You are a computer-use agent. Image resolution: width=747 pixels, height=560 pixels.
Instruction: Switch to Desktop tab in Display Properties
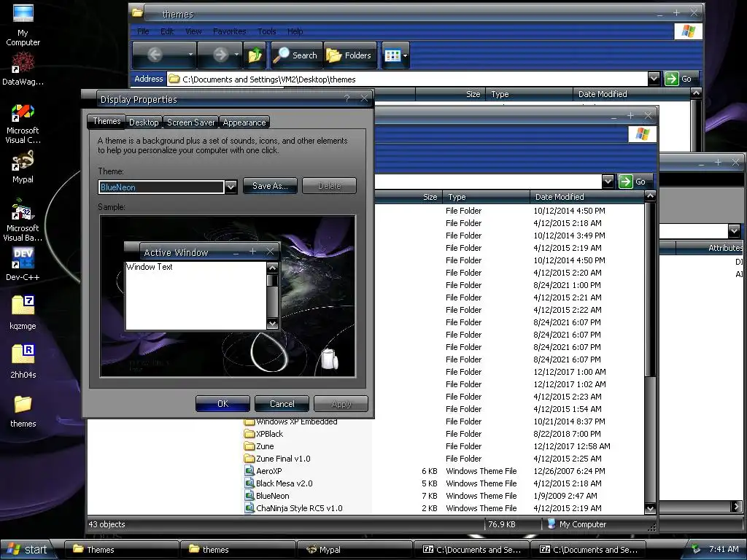click(144, 122)
